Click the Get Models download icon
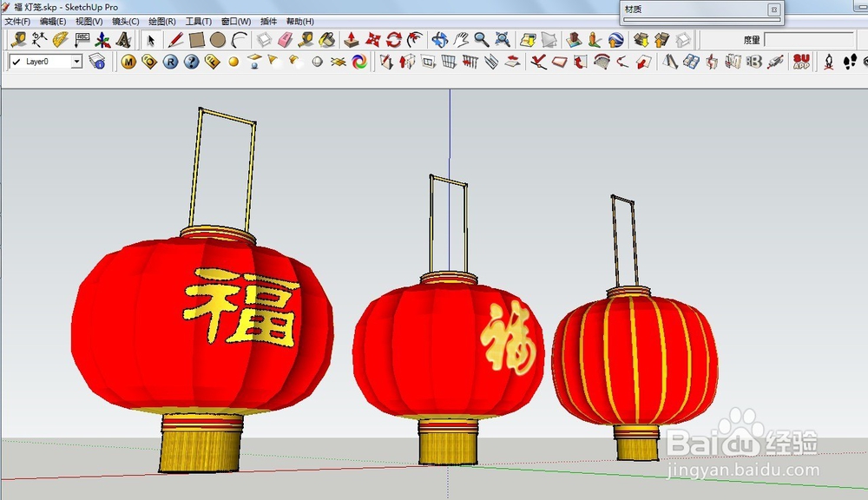 point(641,40)
